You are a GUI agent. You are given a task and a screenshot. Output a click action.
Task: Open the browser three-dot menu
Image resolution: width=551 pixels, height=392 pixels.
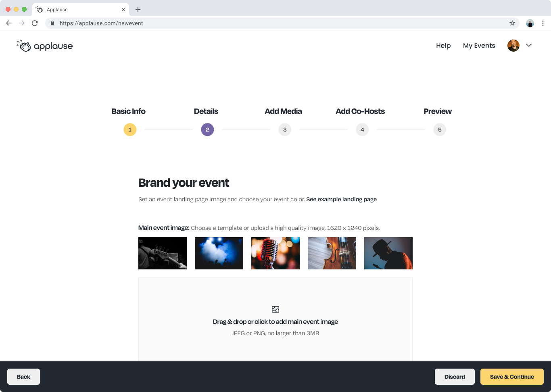[x=543, y=23]
